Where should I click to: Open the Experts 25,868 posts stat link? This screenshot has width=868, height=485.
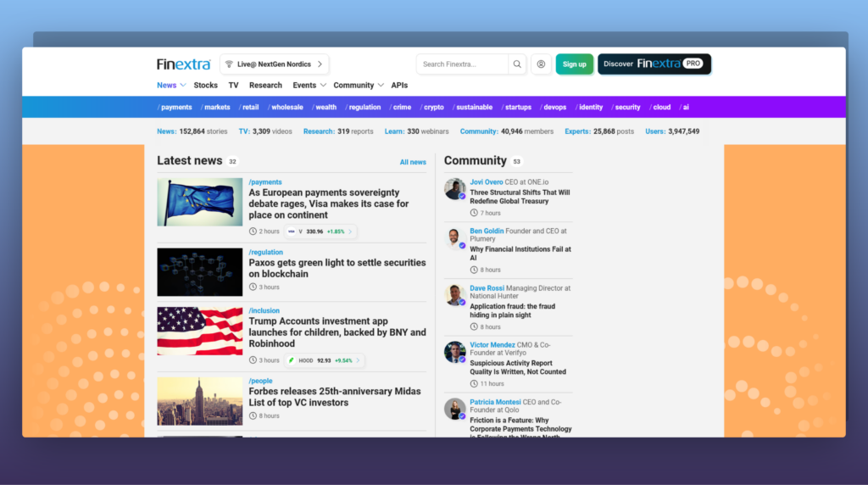(x=599, y=131)
